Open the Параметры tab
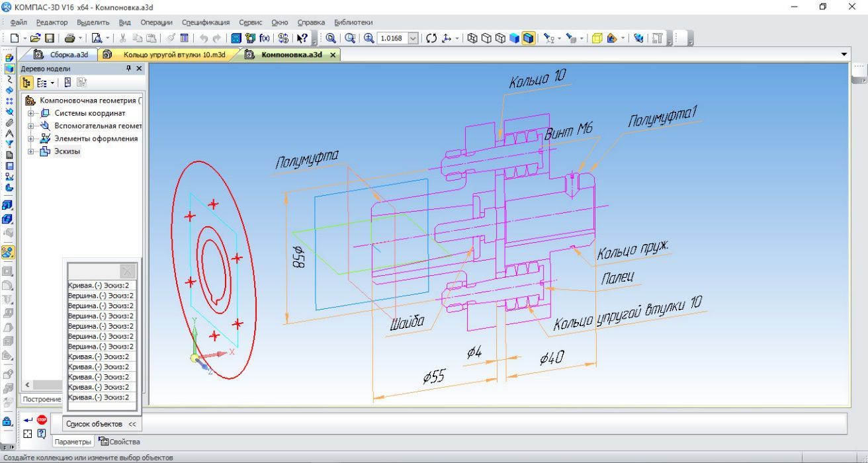This screenshot has height=463, width=868. (x=73, y=442)
